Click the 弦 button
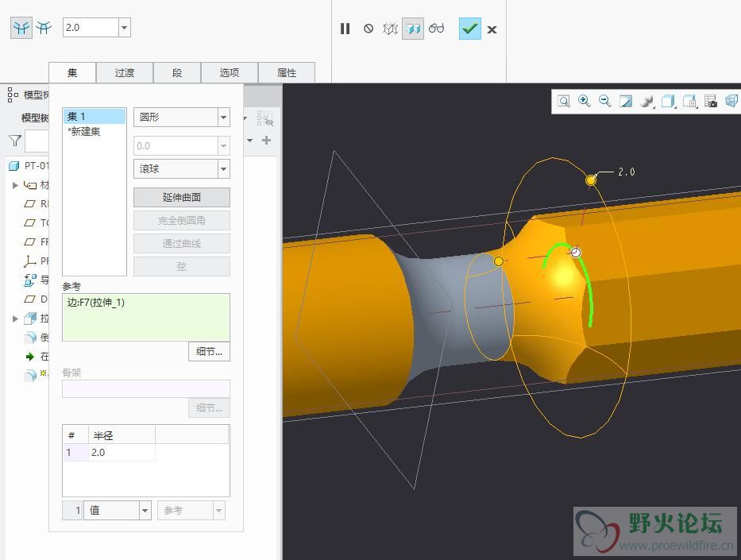 coord(182,267)
